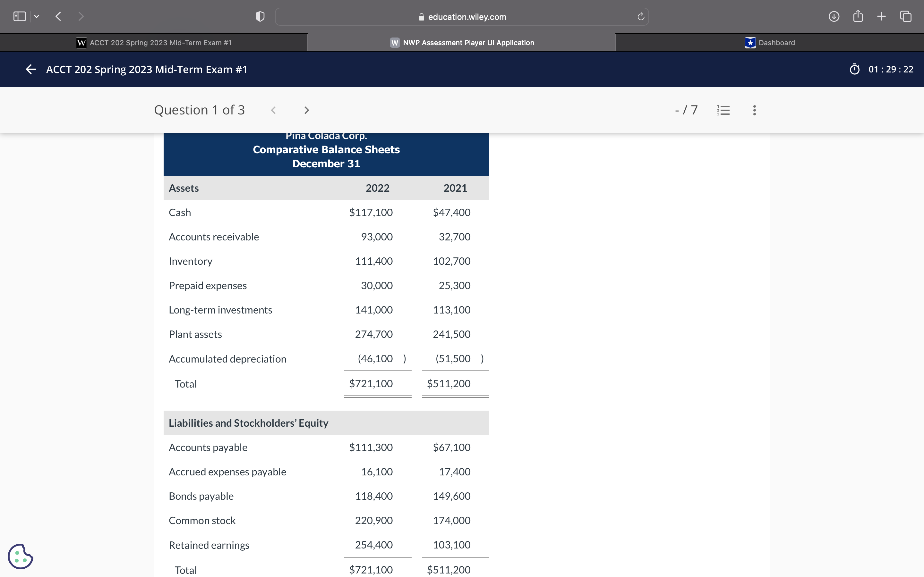Image resolution: width=924 pixels, height=577 pixels.
Task: Click the Safari share icon
Action: (x=858, y=16)
